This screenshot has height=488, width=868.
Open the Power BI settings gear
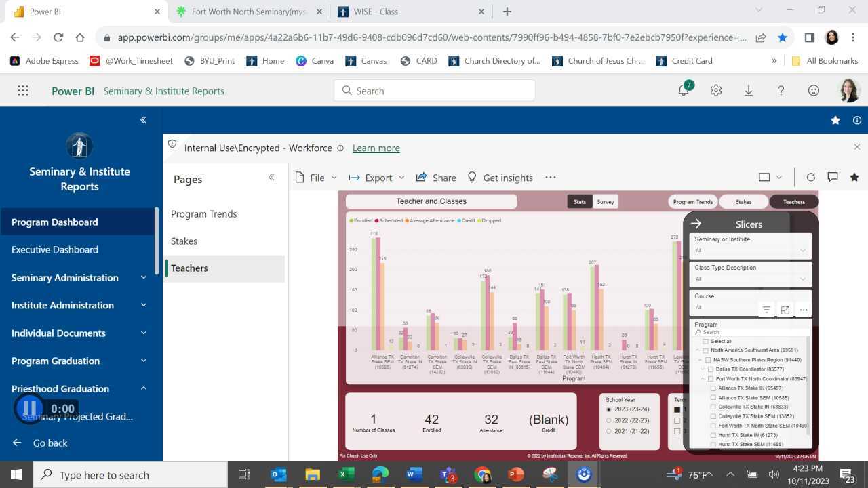(715, 90)
